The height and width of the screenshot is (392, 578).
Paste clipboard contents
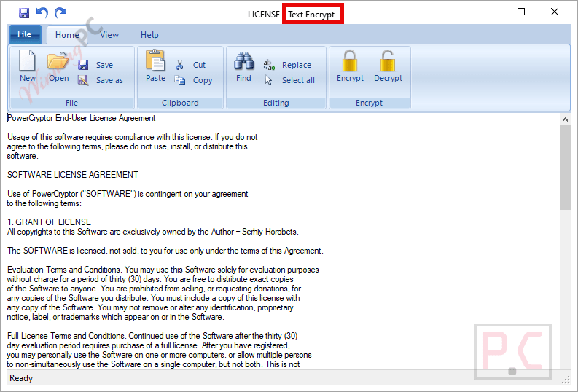coord(155,66)
